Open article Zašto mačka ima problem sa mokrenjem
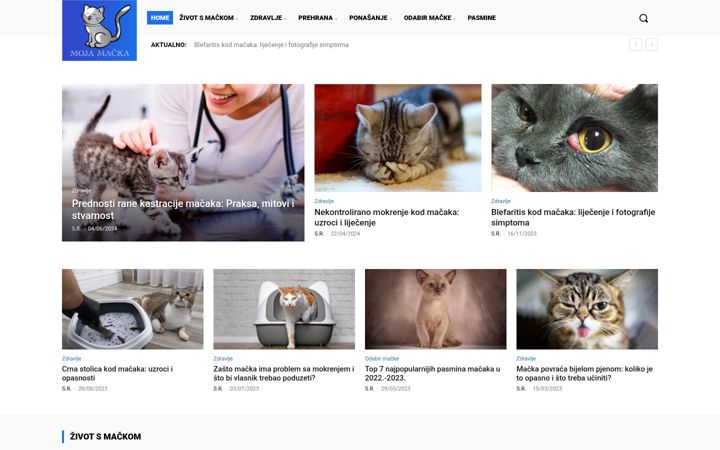Screen dimensions: 720x450 (284, 373)
